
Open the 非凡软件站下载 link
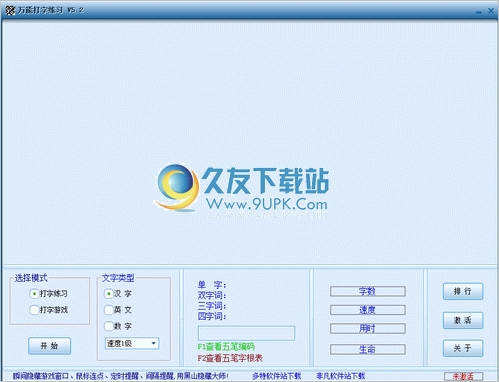pyautogui.click(x=341, y=376)
